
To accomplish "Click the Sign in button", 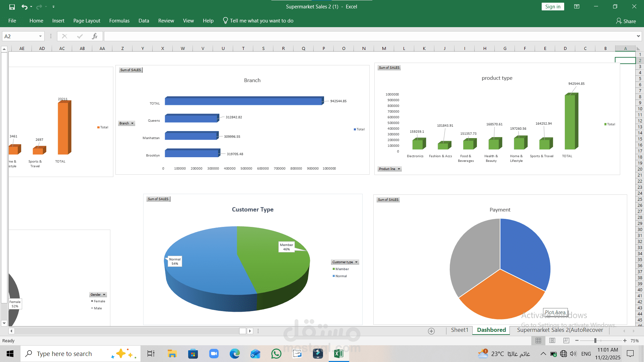I will click(x=553, y=7).
